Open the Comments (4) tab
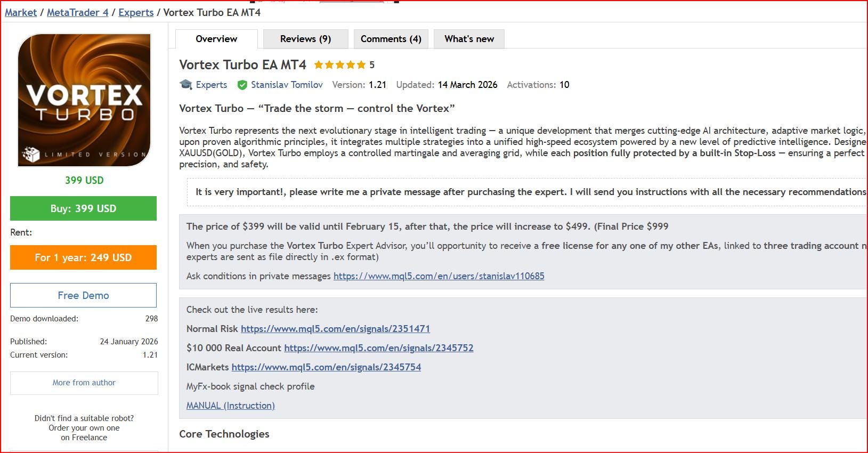The width and height of the screenshot is (868, 453). tap(391, 39)
